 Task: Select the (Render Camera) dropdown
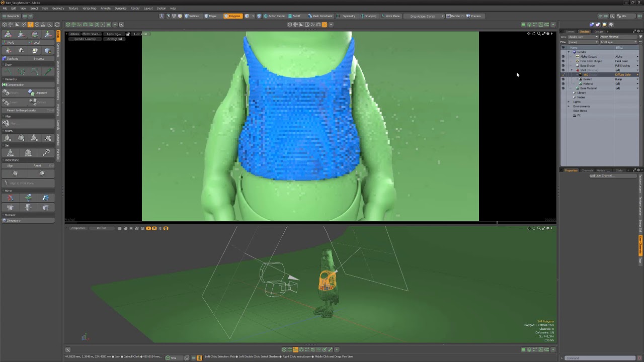[x=85, y=39]
